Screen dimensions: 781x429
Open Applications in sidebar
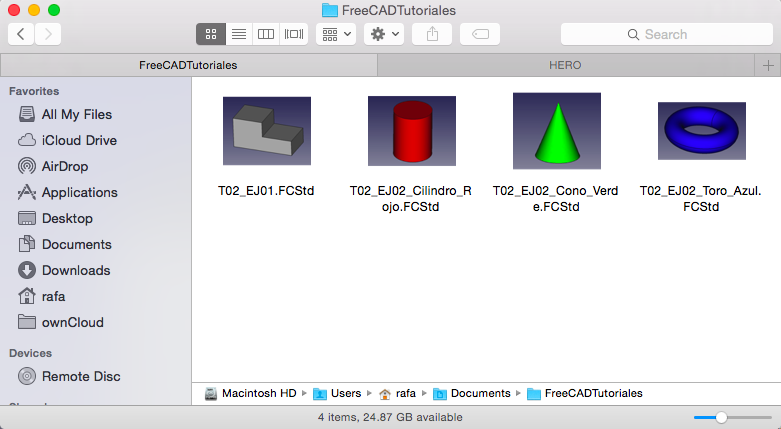click(80, 192)
